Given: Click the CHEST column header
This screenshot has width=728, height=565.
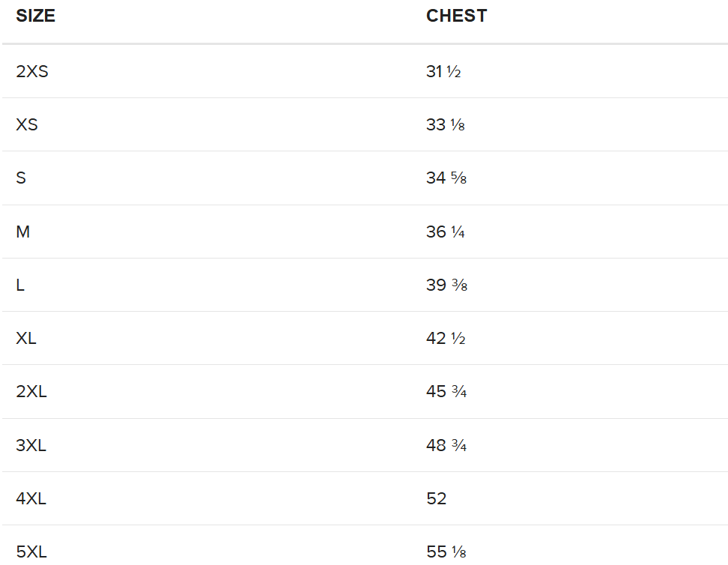Looking at the screenshot, I should point(456,16).
